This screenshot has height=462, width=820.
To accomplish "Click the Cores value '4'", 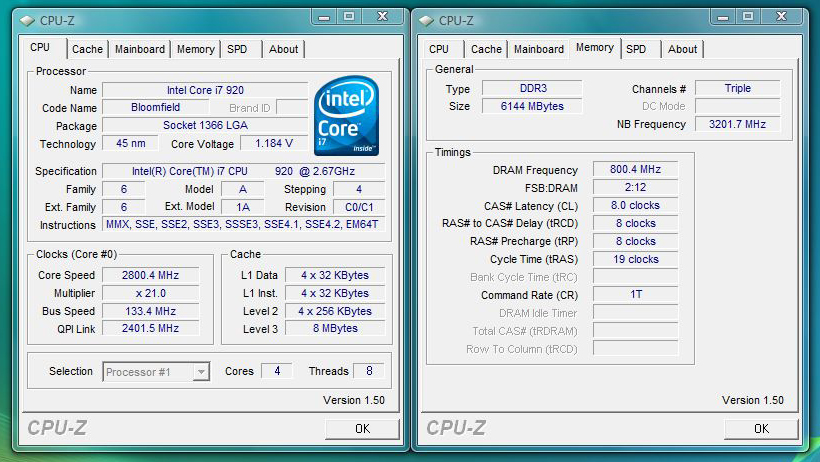I will [x=277, y=371].
